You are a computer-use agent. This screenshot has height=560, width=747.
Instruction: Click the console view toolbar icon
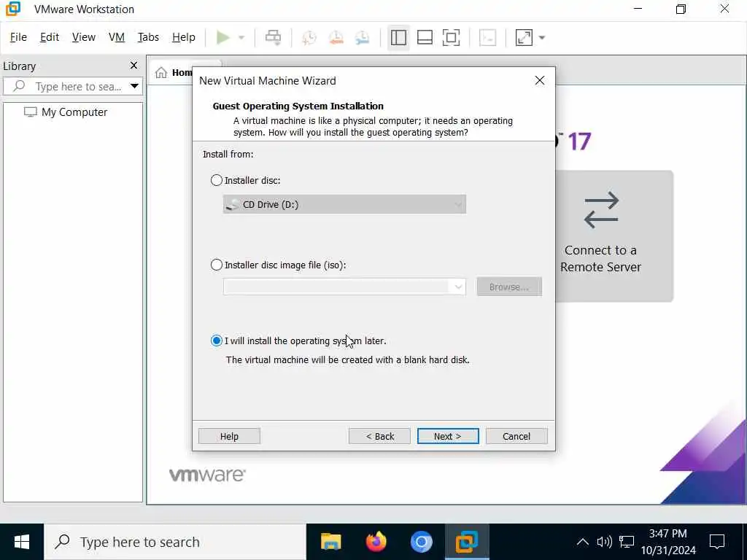(x=488, y=38)
